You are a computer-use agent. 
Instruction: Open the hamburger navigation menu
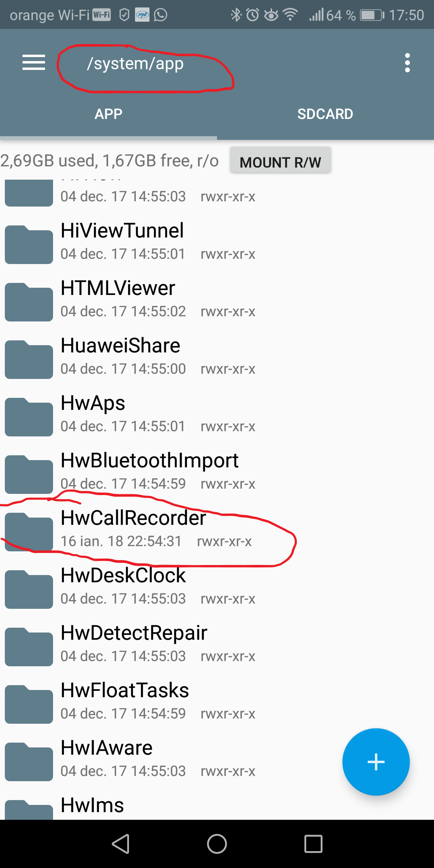[34, 63]
